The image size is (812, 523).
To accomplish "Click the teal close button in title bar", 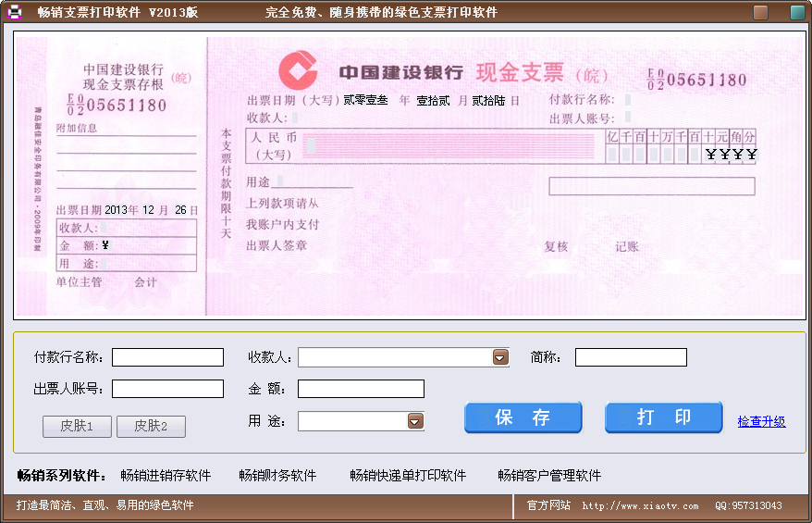I will click(797, 12).
